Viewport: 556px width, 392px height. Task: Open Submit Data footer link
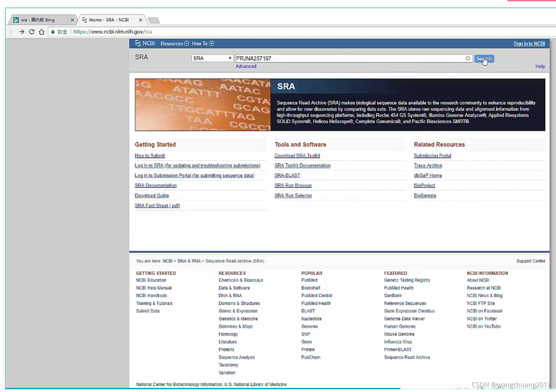pos(148,311)
